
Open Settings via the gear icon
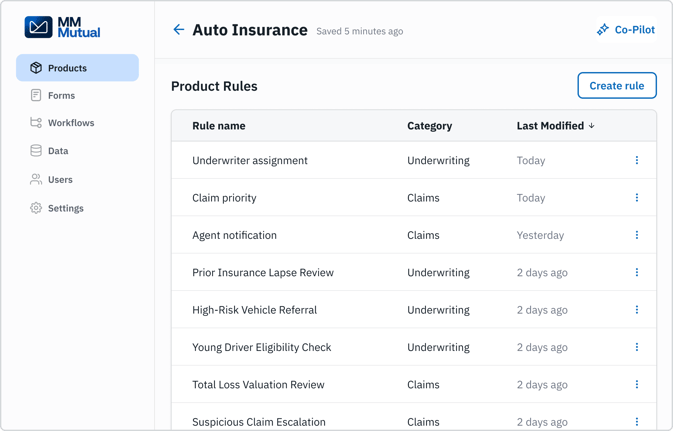(x=36, y=208)
